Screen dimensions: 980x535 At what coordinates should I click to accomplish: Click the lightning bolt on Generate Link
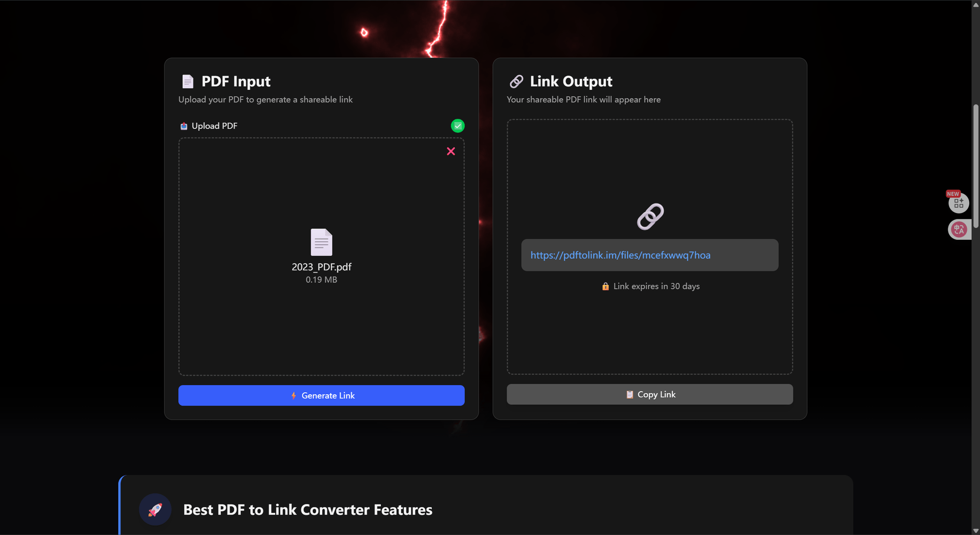(x=293, y=396)
